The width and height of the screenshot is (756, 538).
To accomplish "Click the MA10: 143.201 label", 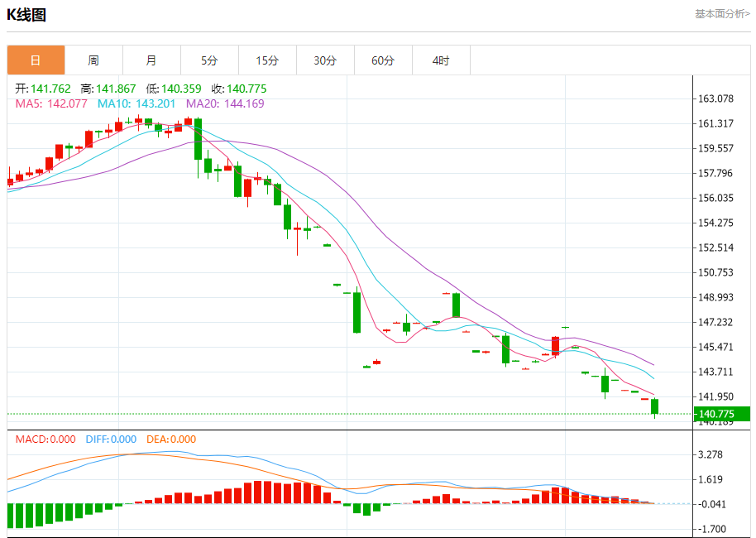I will point(136,103).
